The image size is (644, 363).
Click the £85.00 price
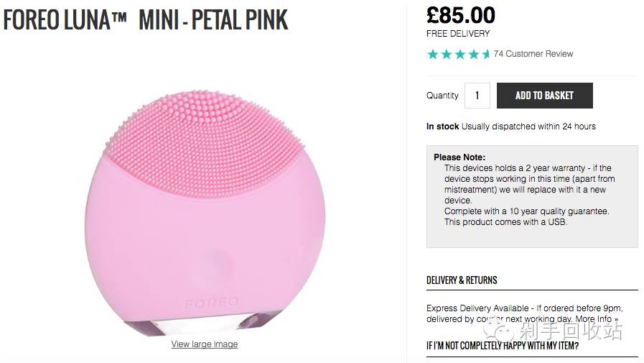(x=460, y=15)
